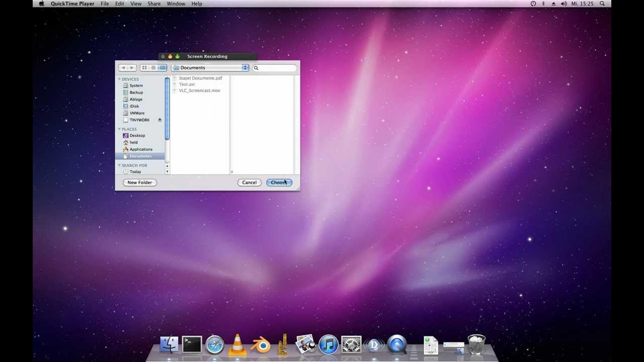This screenshot has width=644, height=362.
Task: Open the QuickTime Player menu
Action: pos(72,4)
